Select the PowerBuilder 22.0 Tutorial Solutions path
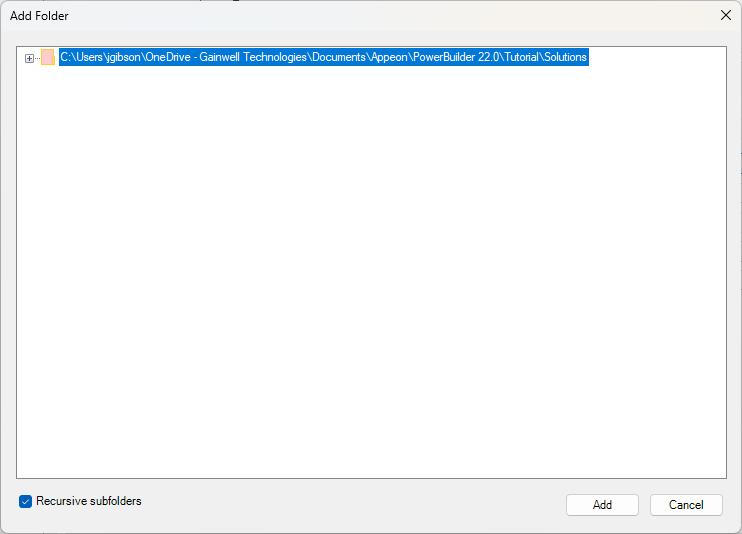 point(323,58)
